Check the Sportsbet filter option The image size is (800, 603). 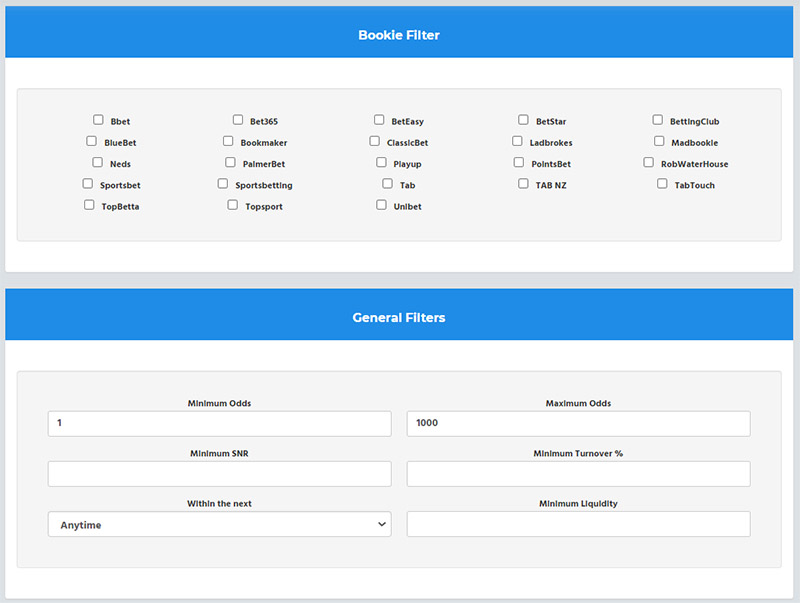pyautogui.click(x=87, y=183)
